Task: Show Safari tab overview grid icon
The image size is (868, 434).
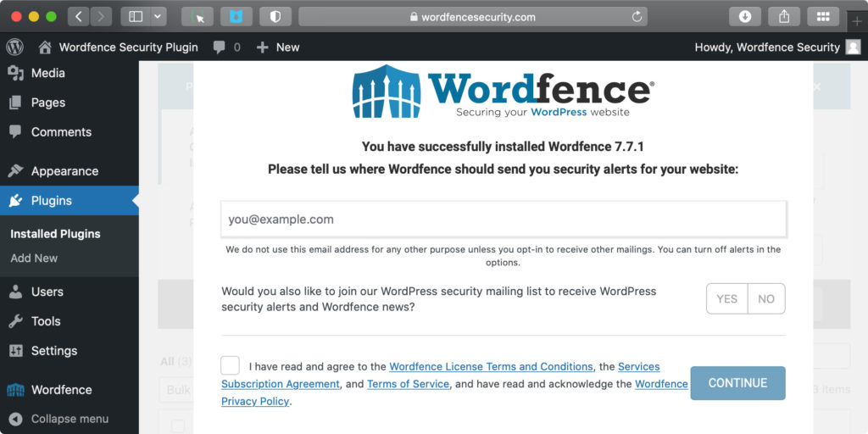Action: point(823,17)
